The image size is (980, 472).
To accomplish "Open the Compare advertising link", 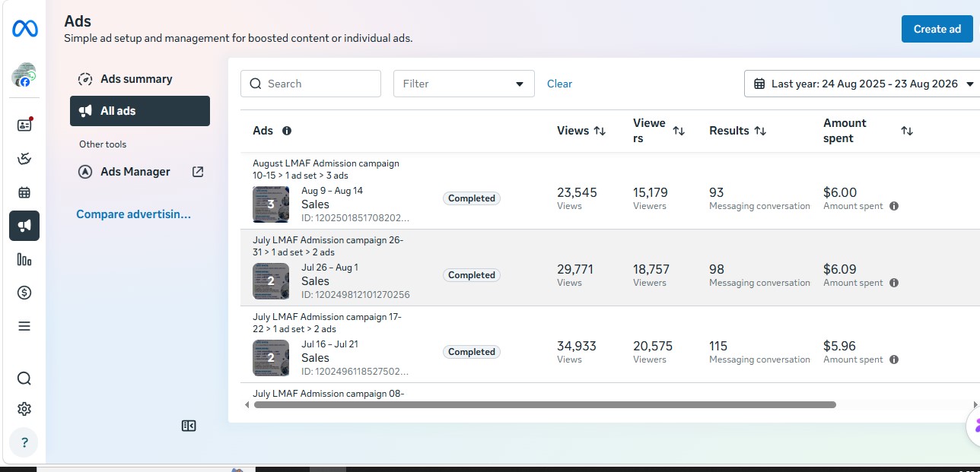I will (x=133, y=214).
